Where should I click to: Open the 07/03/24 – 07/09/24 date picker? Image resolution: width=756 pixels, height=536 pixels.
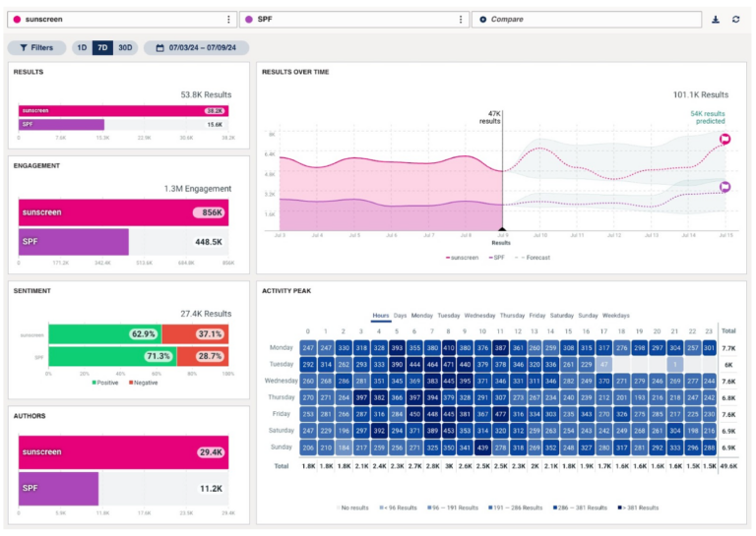coord(197,47)
